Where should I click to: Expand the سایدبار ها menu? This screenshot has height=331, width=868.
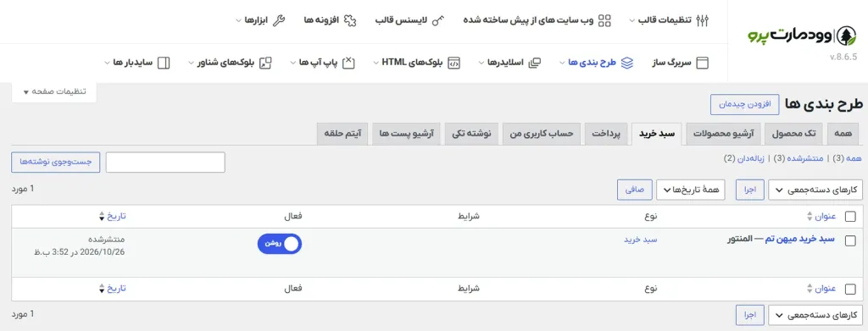point(108,63)
